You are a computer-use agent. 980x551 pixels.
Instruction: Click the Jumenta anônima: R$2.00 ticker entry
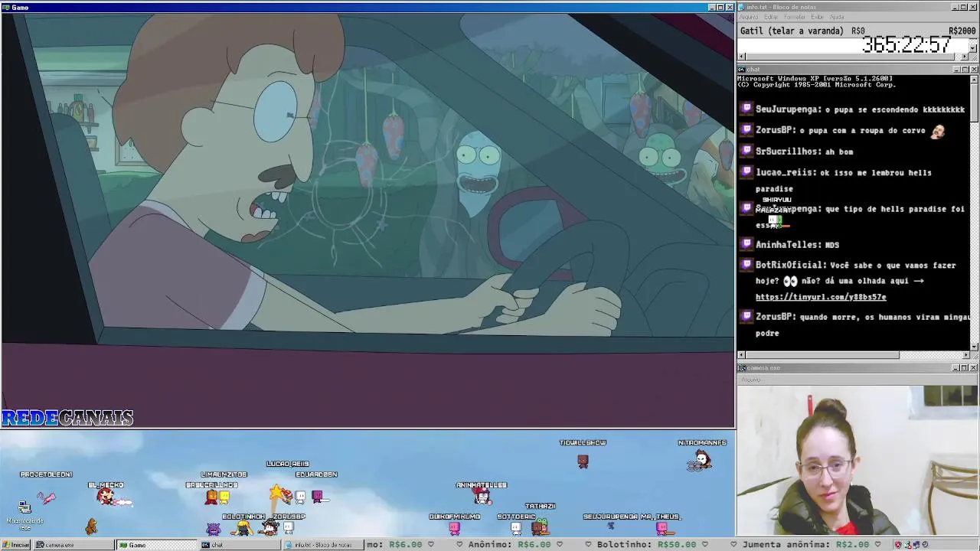tap(807, 545)
